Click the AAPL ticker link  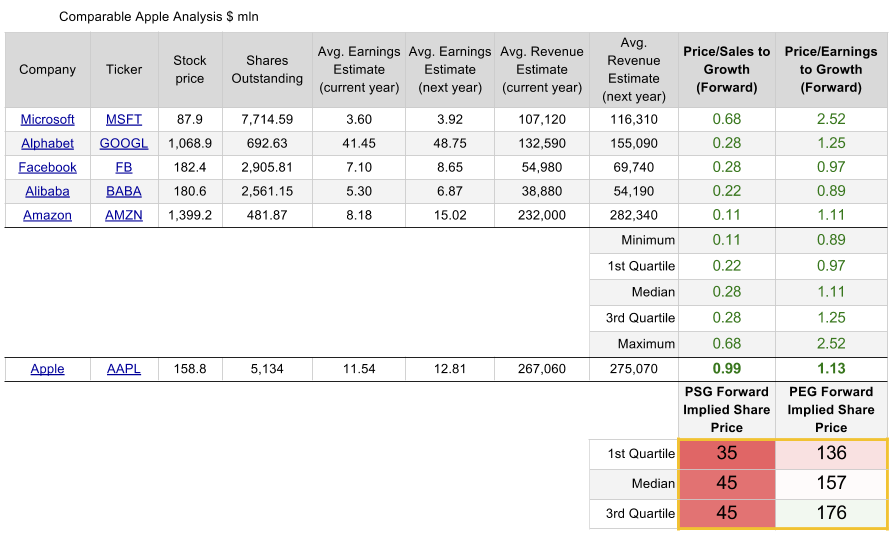point(124,369)
